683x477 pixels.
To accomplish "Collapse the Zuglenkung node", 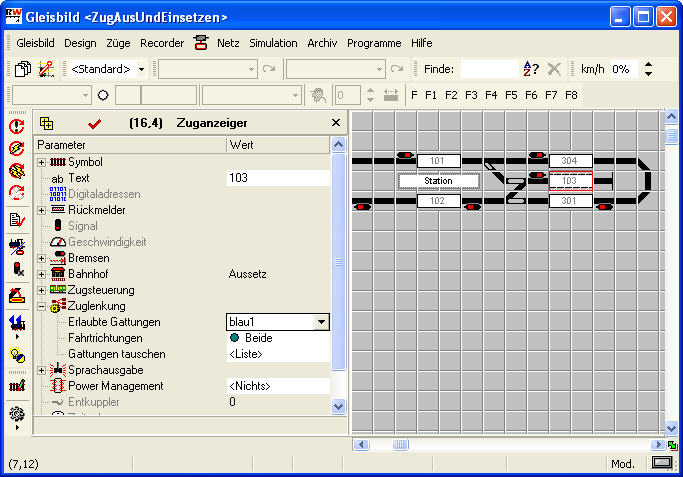I will point(41,307).
